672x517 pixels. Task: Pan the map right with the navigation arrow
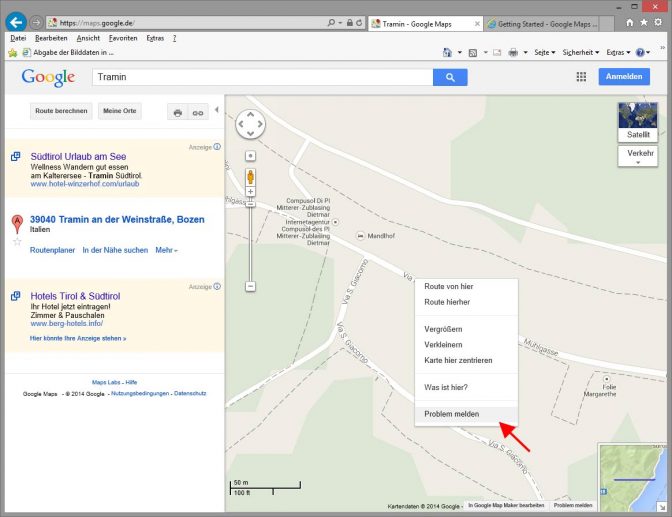(260, 124)
